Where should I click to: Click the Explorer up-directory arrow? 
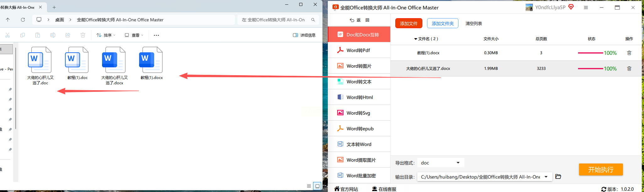click(x=8, y=20)
